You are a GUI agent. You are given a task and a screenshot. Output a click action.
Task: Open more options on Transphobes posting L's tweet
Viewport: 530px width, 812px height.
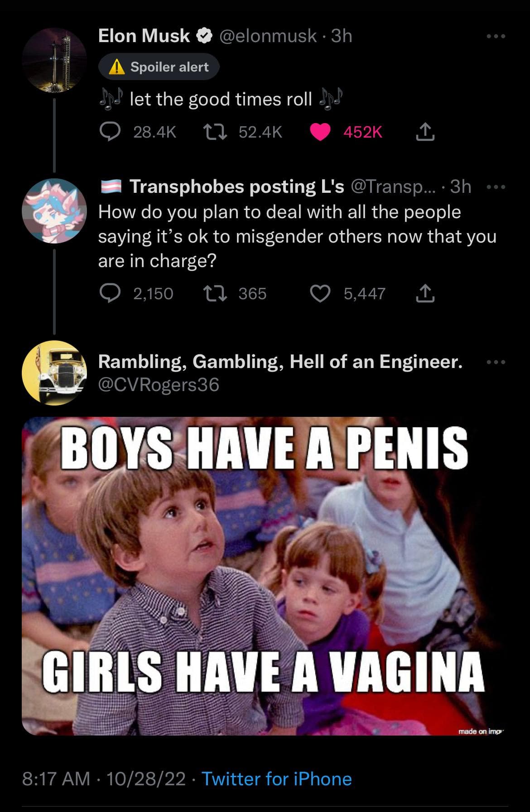pos(496,186)
